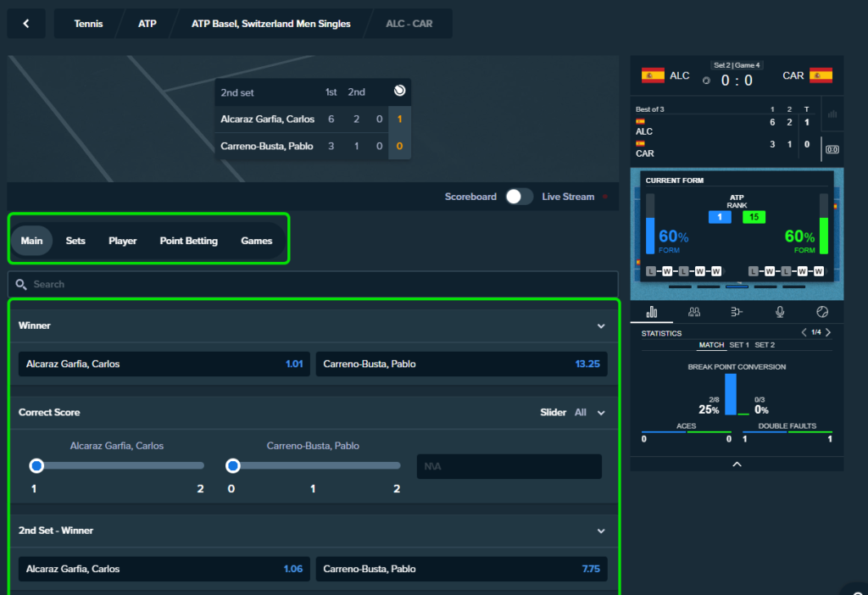Pick Carreno-Busta for 2nd set at 7.75

[x=461, y=569]
